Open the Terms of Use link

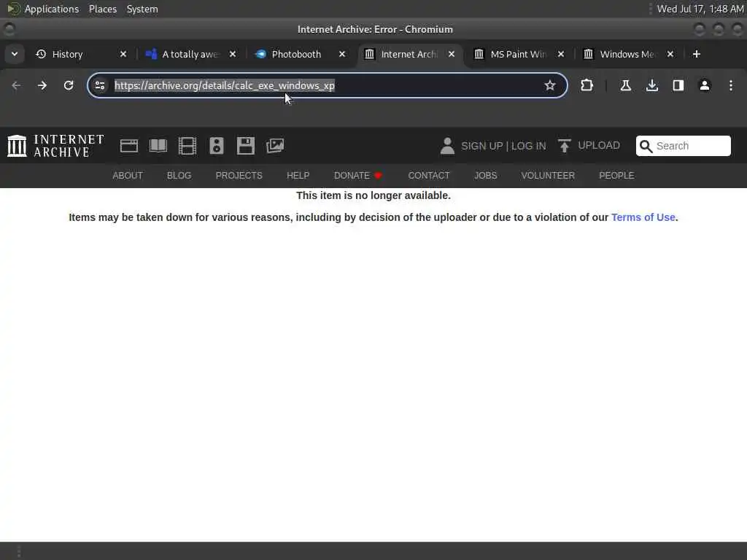(643, 217)
